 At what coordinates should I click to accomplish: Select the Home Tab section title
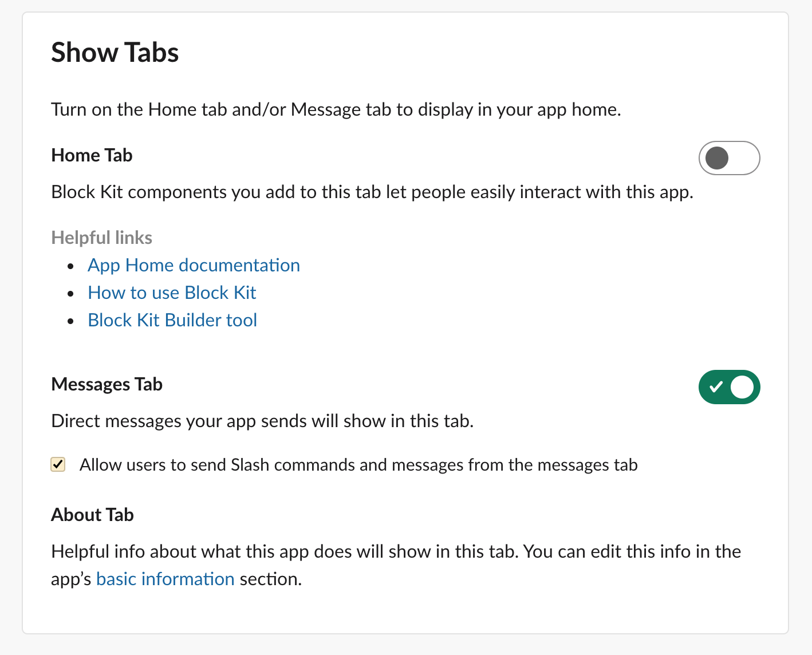[x=92, y=155]
